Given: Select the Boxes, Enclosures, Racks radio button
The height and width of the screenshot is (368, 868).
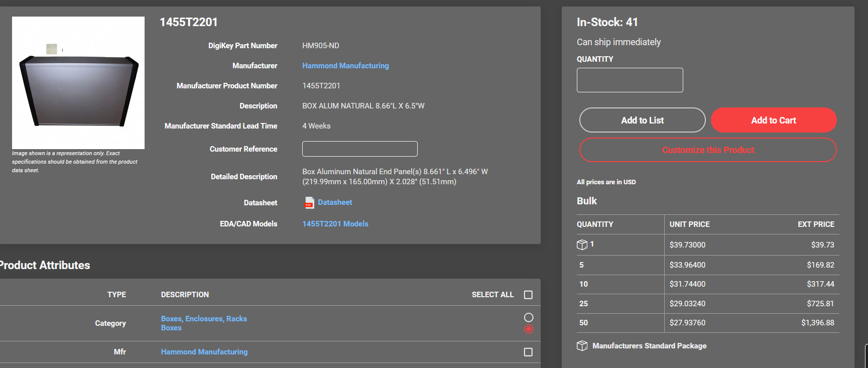Looking at the screenshot, I should tap(528, 317).
